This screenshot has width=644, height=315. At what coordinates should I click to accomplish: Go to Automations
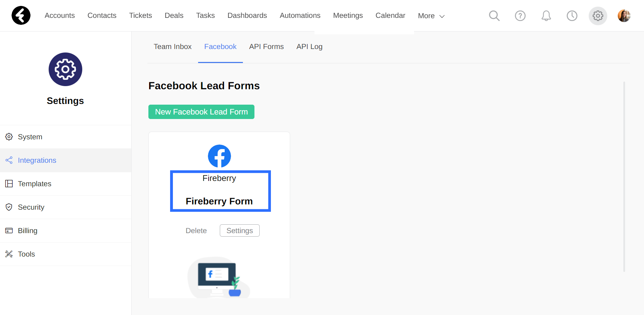coord(300,15)
